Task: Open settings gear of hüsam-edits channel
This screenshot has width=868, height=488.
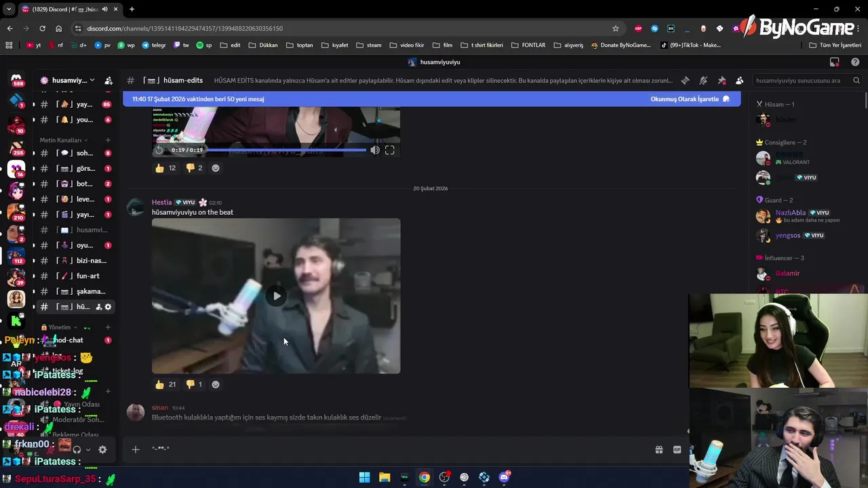Action: 108,307
